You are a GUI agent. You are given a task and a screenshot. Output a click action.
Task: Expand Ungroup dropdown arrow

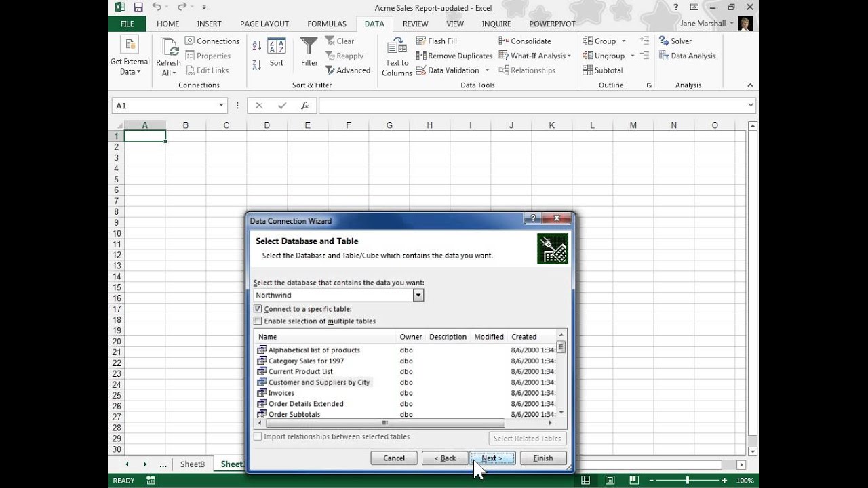[x=632, y=56]
